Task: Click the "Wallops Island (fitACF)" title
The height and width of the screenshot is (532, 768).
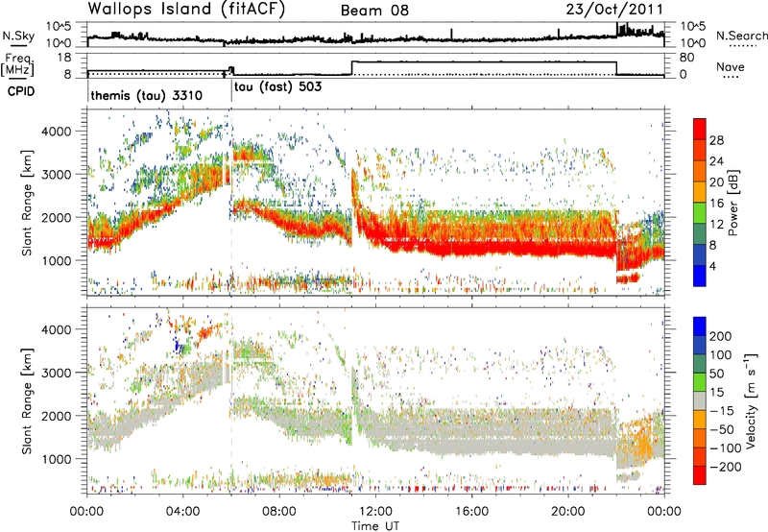Action: [186, 10]
